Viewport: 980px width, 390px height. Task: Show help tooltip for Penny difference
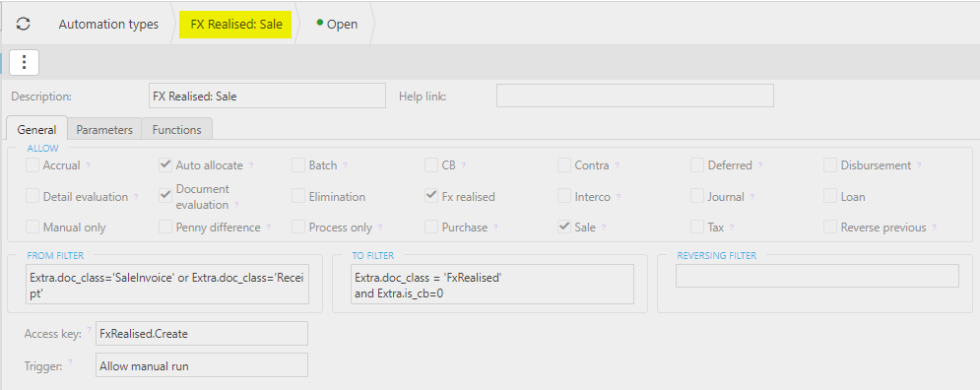269,227
